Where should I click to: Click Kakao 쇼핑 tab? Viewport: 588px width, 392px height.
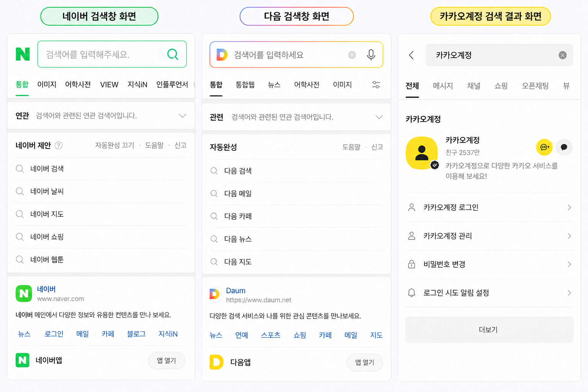pyautogui.click(x=501, y=86)
